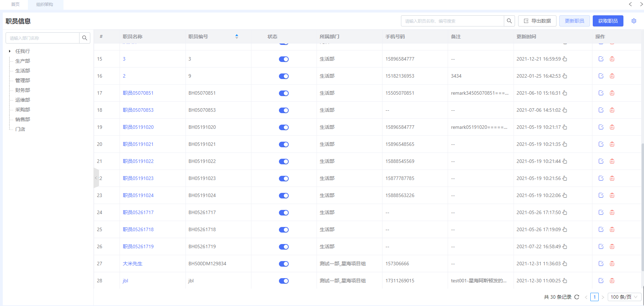
Task: Open jbl employee name link
Action: tap(126, 281)
